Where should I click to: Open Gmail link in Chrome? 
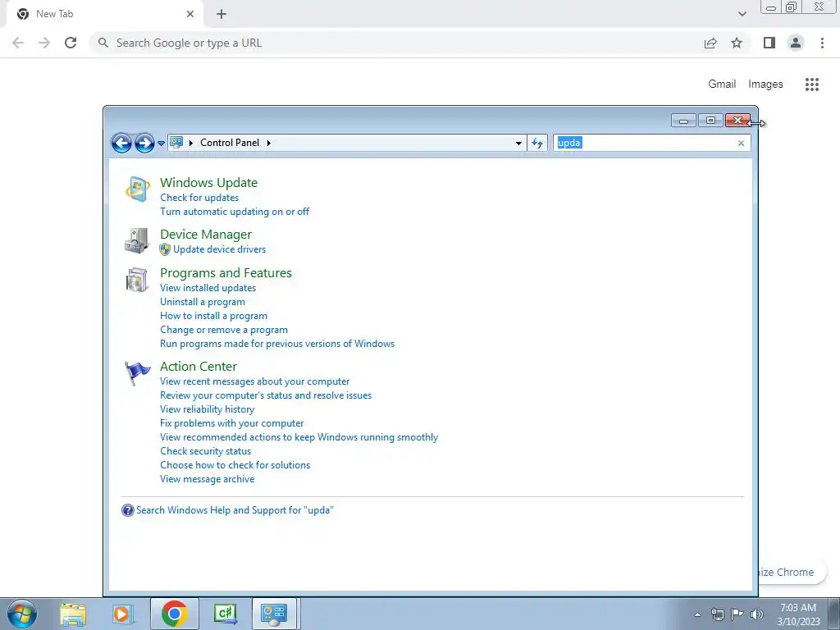722,84
